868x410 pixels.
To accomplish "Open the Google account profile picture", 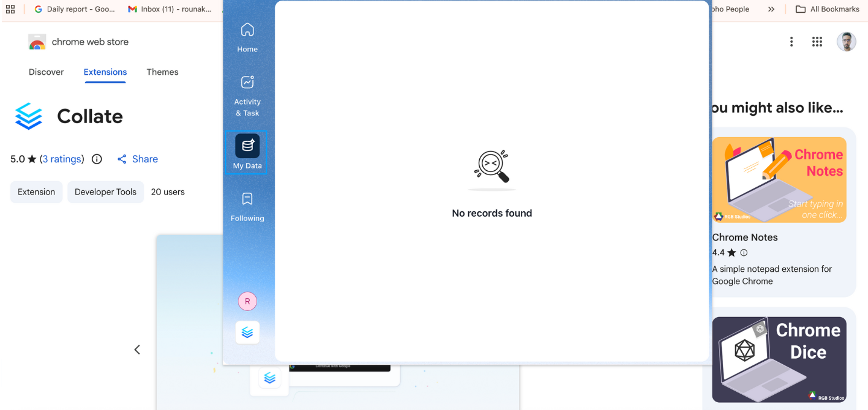I will (846, 42).
